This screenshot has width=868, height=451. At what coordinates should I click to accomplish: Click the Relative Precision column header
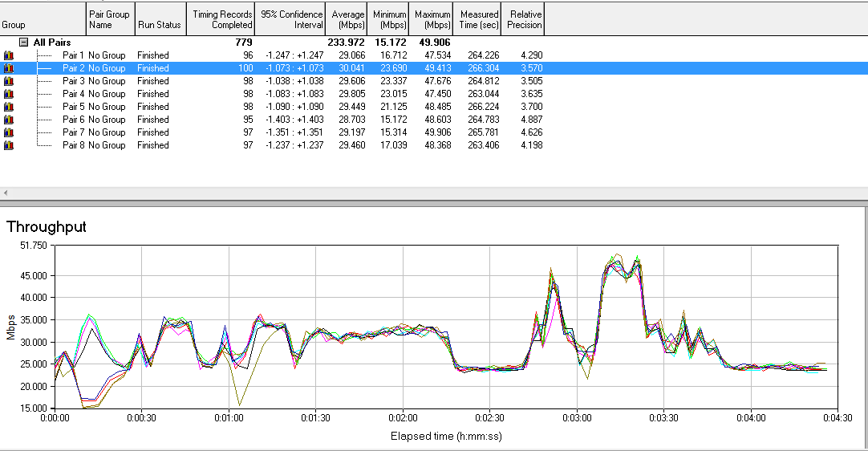(523, 19)
